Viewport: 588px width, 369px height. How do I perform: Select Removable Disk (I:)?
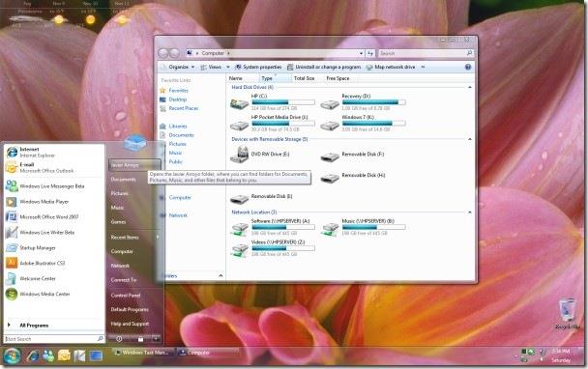pyautogui.click(x=261, y=197)
